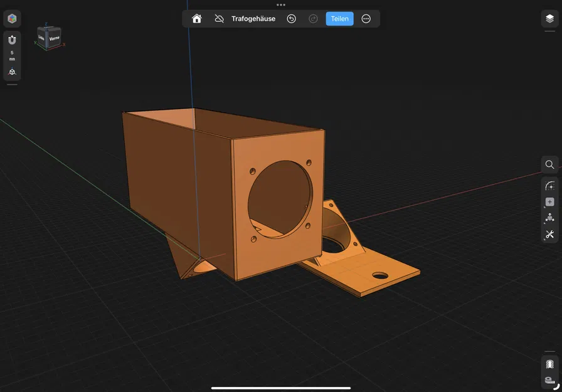
Task: Tap the axis orientation cube icon
Action: coord(12,72)
